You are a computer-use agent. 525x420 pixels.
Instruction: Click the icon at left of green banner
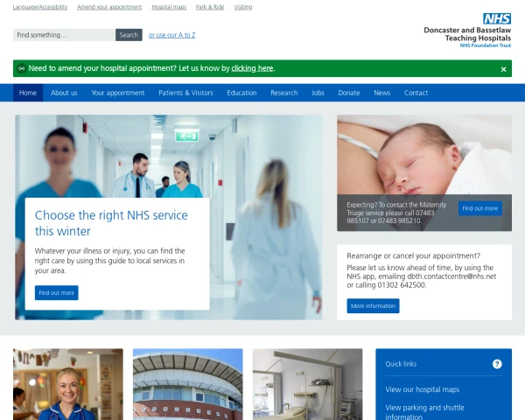pos(22,68)
